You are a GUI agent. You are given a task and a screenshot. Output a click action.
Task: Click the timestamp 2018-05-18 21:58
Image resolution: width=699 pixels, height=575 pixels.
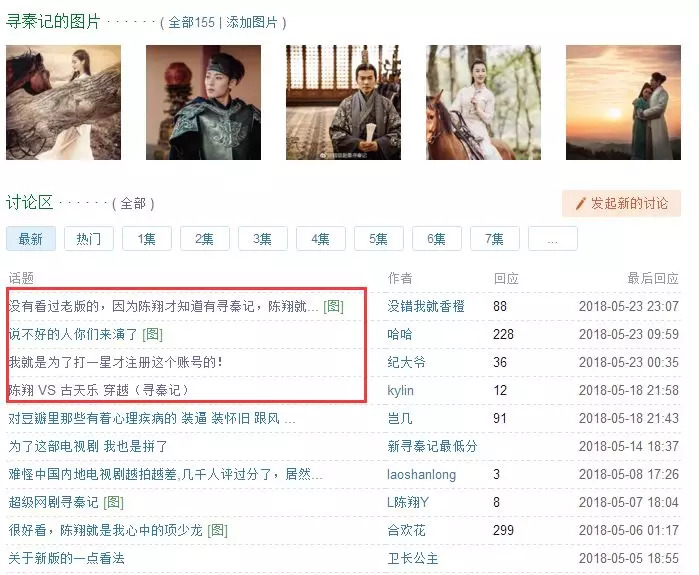[x=629, y=390]
